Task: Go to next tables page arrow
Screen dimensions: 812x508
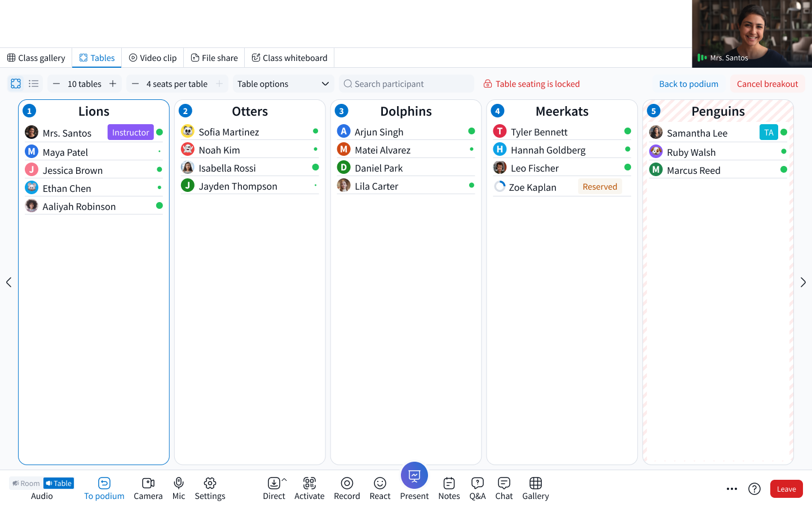Action: [803, 282]
